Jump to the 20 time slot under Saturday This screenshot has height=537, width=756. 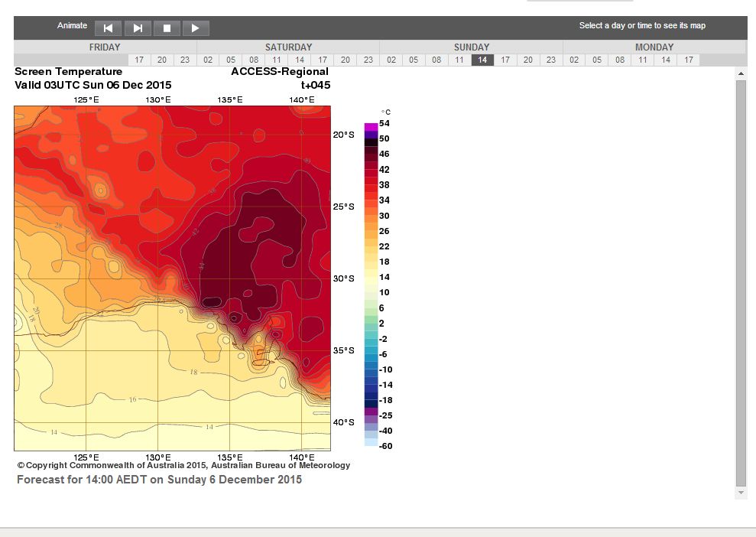[346, 60]
